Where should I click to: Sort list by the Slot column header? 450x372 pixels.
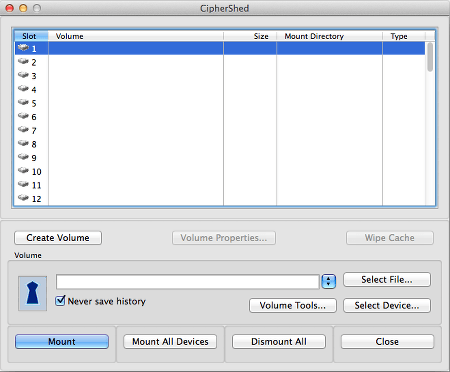point(31,36)
